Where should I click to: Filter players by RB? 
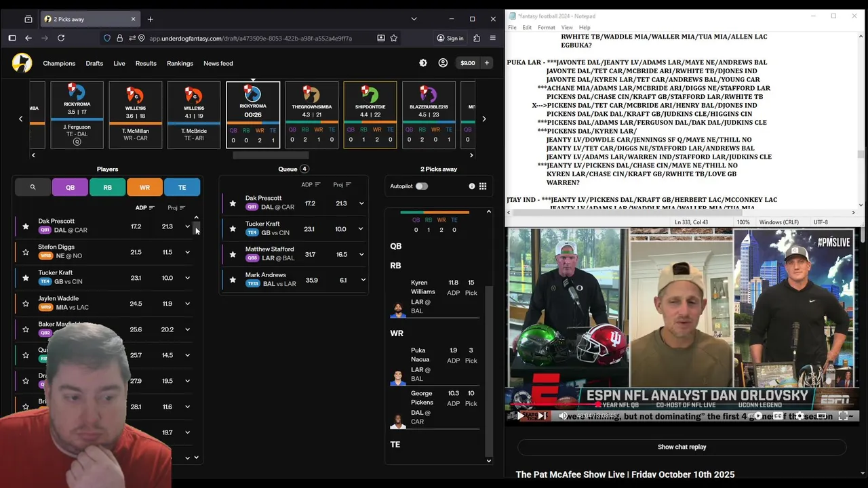tap(107, 187)
